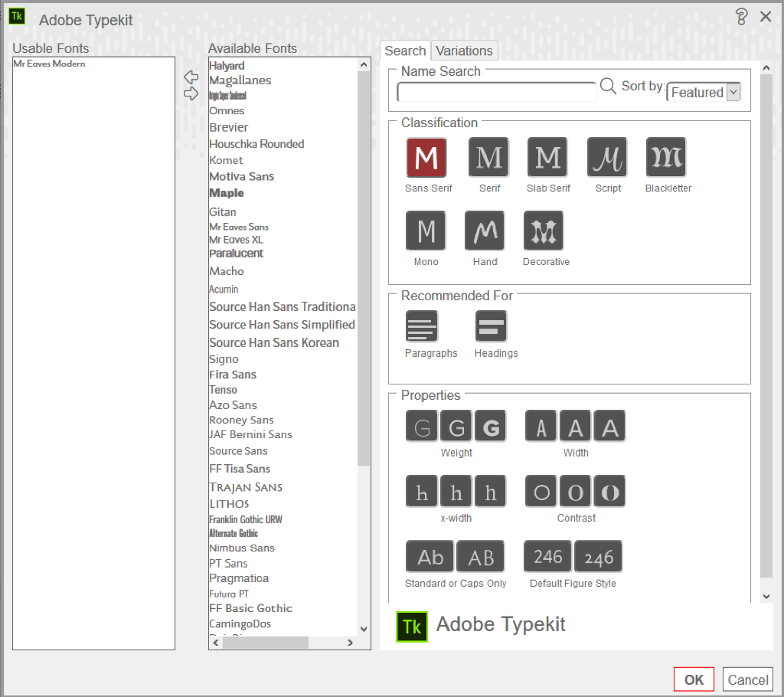The image size is (784, 697).
Task: Choose the low x-width h icon
Action: pos(422,491)
